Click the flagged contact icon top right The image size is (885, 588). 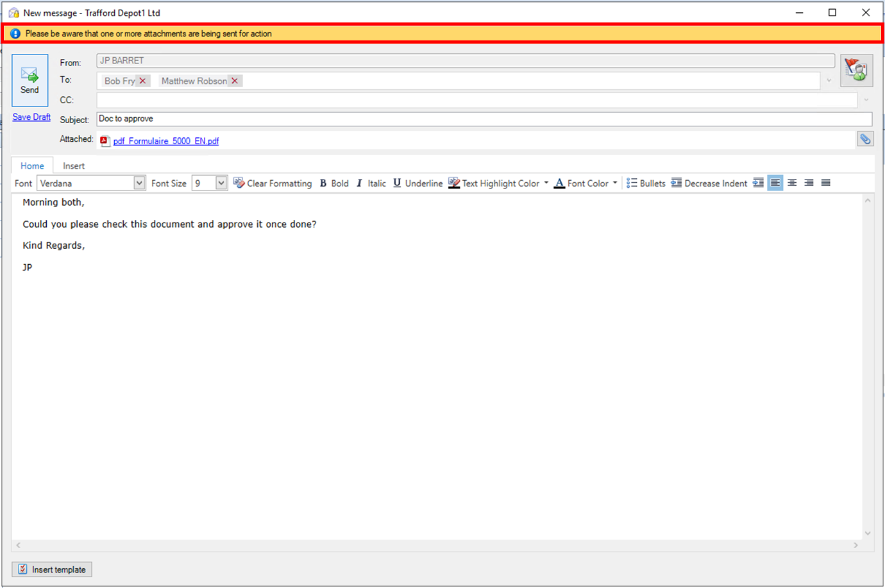tap(856, 71)
